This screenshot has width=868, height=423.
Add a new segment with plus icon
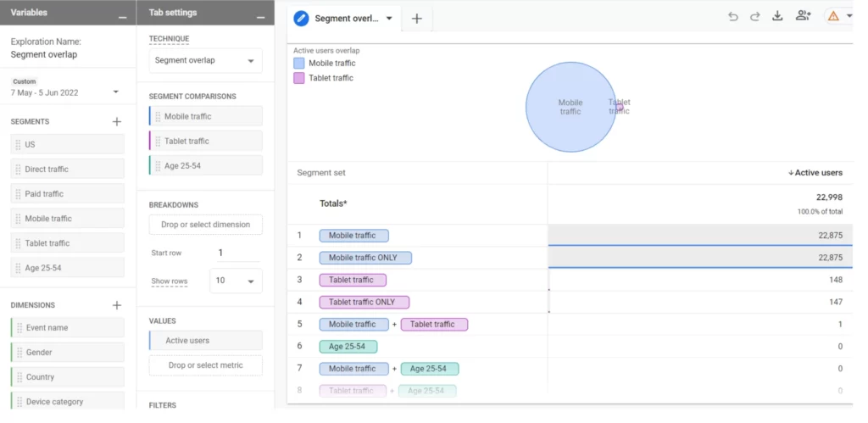click(117, 121)
